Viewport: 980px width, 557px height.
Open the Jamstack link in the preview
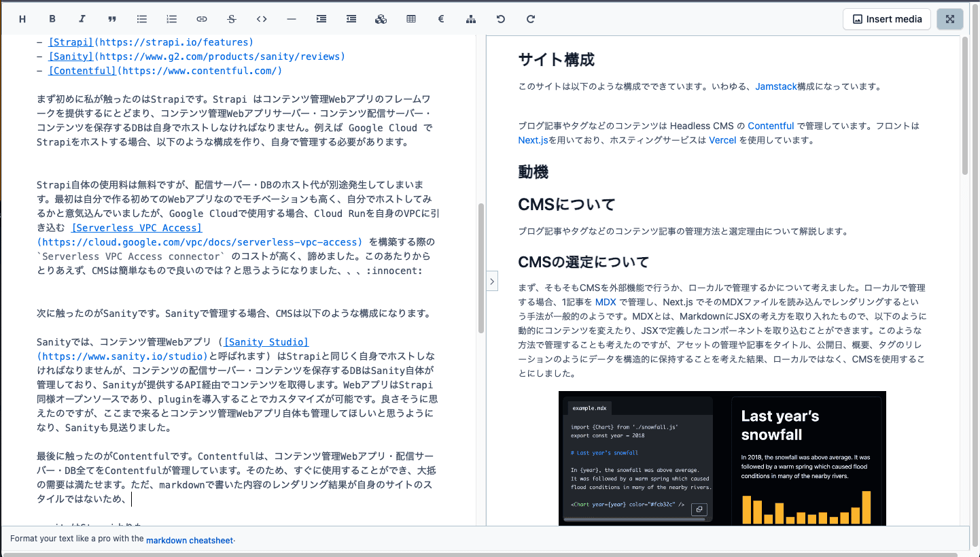pyautogui.click(x=776, y=86)
